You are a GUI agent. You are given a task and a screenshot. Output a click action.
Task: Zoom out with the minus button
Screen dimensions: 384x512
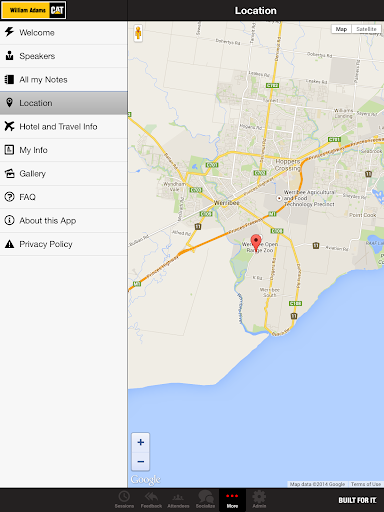[x=141, y=461]
